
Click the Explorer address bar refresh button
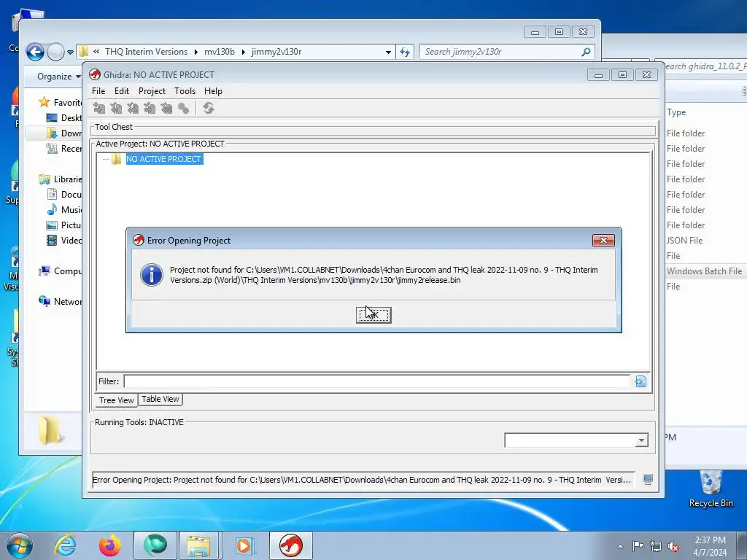point(405,52)
